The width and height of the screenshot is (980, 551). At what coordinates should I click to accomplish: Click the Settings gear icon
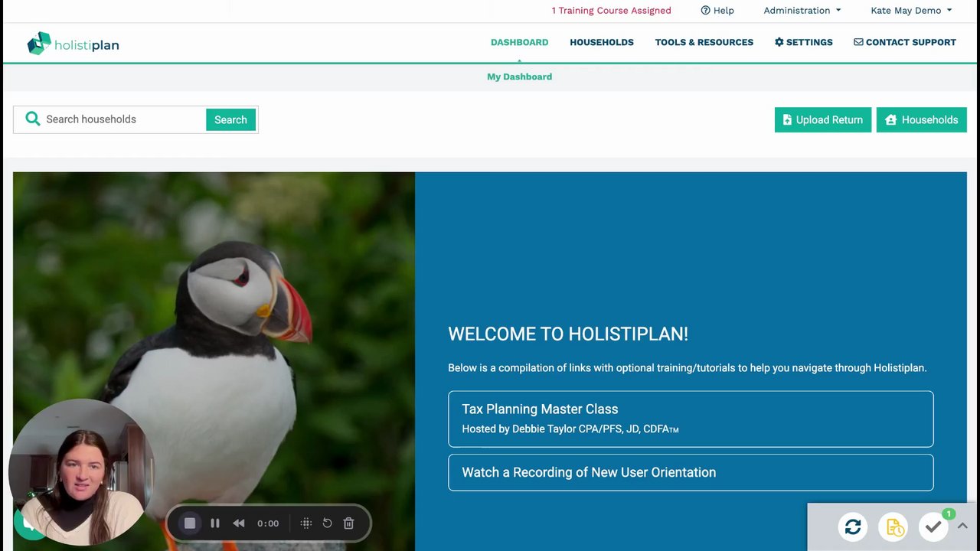pos(779,42)
